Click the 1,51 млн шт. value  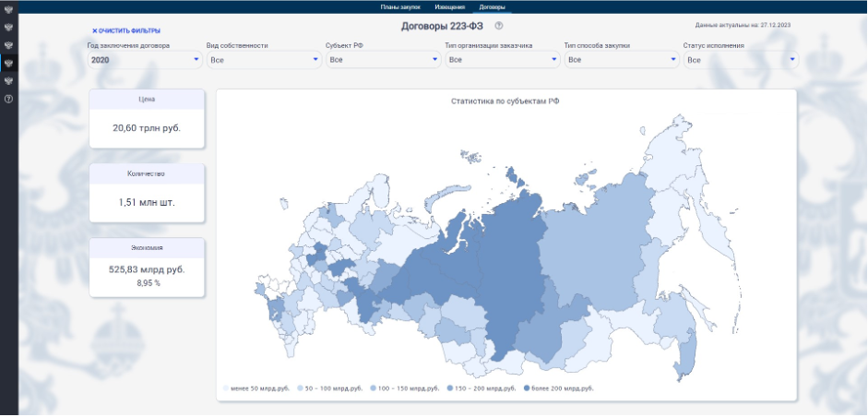point(147,202)
